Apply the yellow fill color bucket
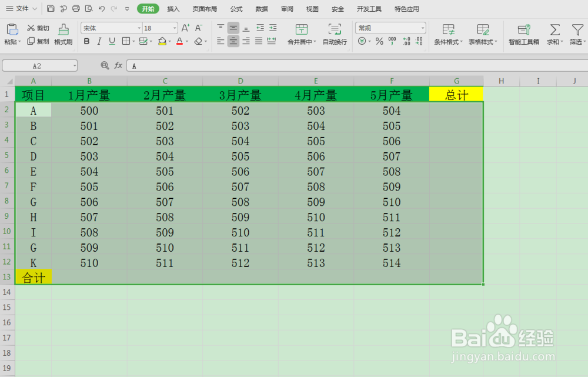 [x=162, y=41]
